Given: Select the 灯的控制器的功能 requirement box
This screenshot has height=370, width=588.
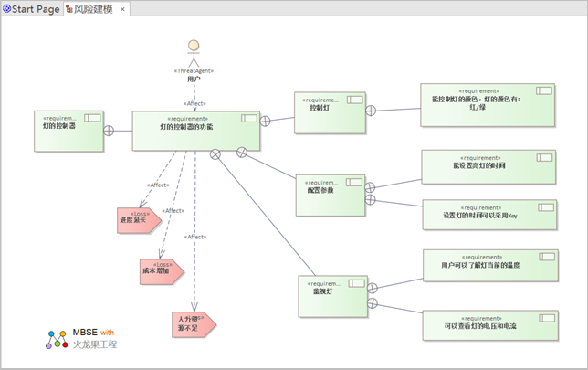Looking at the screenshot, I should pyautogui.click(x=195, y=131).
